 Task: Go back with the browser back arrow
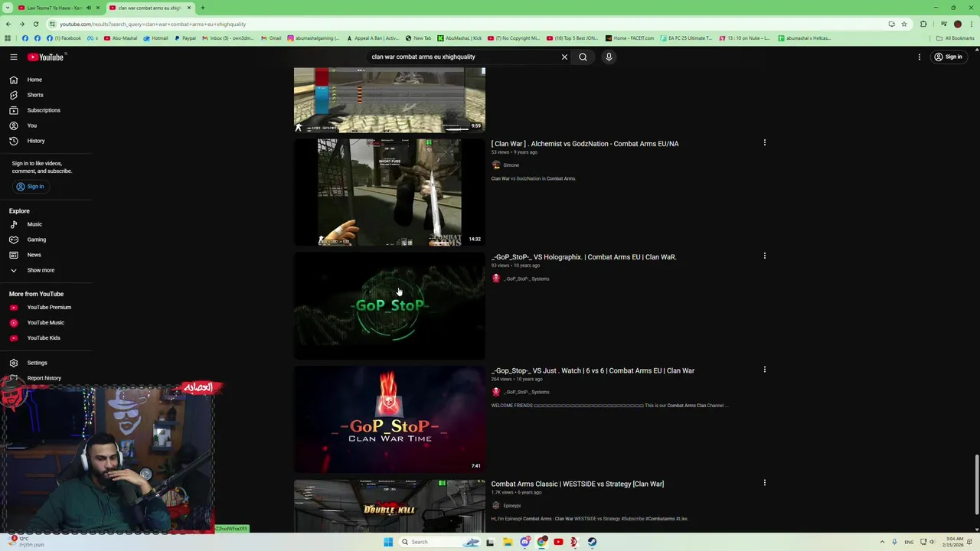coord(8,24)
